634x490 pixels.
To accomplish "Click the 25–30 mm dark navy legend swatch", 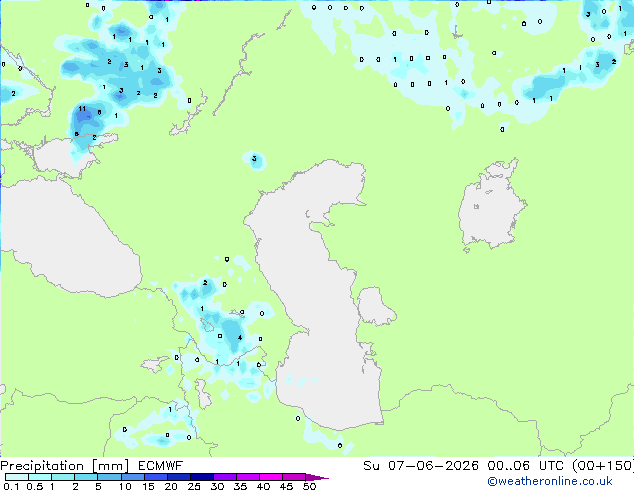I will [x=202, y=477].
